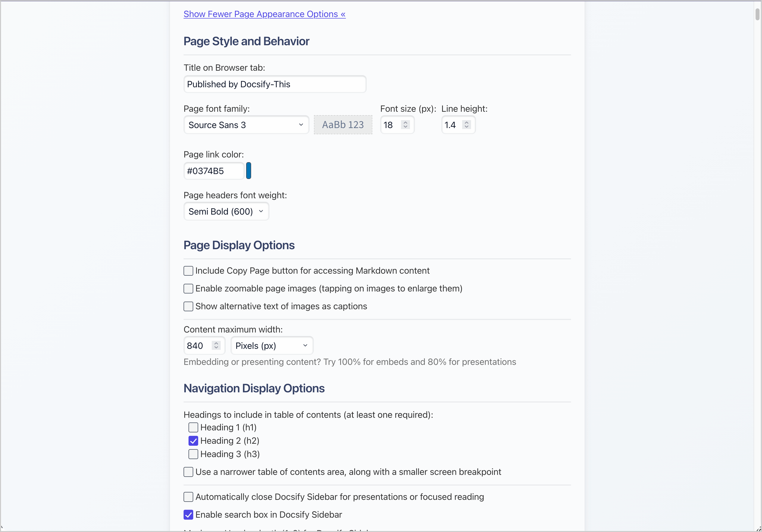Open the blue link color swatch
This screenshot has width=762, height=532.
point(249,171)
